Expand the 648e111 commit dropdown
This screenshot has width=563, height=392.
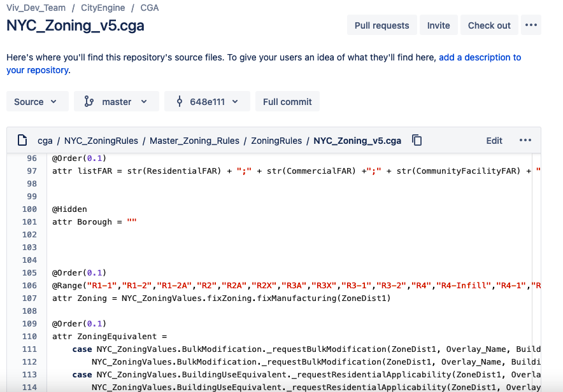click(x=207, y=101)
